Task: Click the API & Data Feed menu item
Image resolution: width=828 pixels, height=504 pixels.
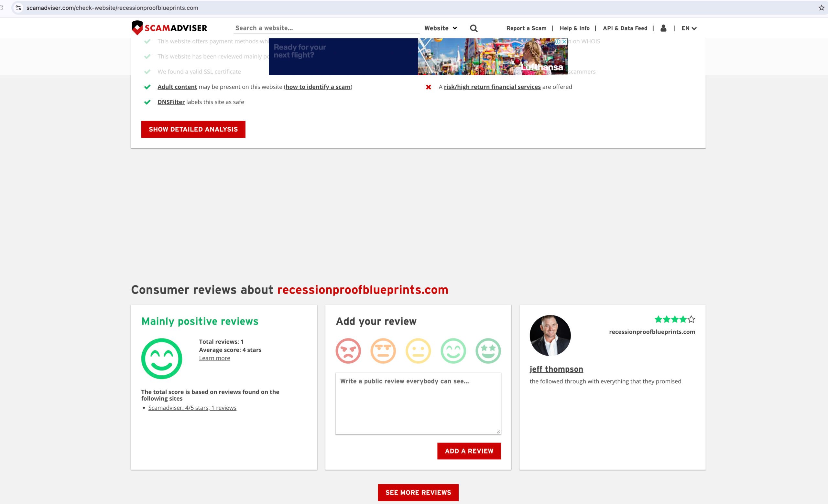Action: (625, 28)
